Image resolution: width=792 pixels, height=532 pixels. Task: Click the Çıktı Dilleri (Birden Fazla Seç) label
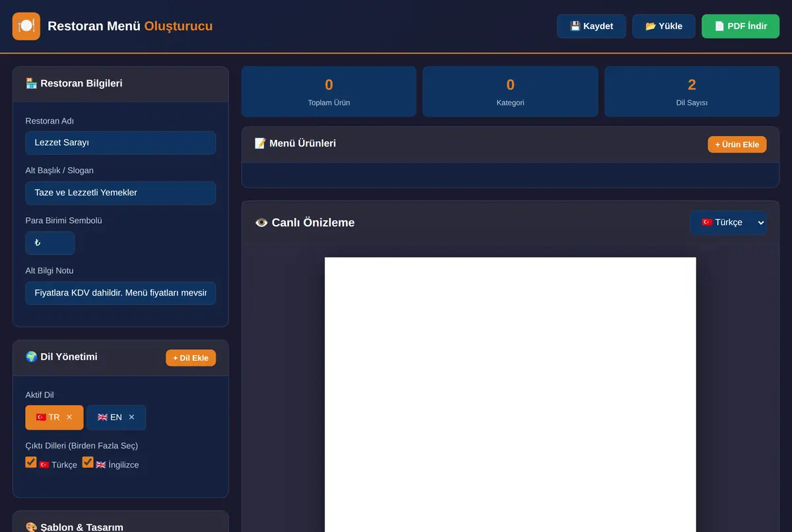click(x=82, y=446)
